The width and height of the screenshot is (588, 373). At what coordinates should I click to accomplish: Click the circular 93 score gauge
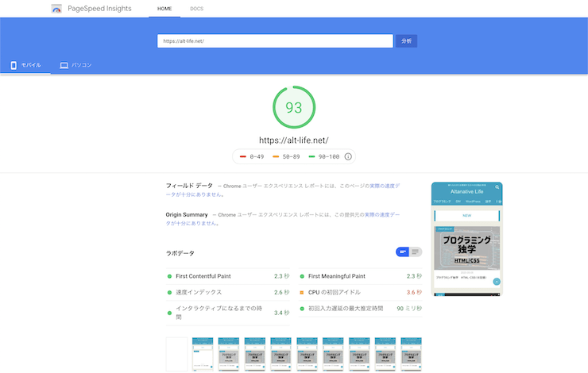coord(293,107)
